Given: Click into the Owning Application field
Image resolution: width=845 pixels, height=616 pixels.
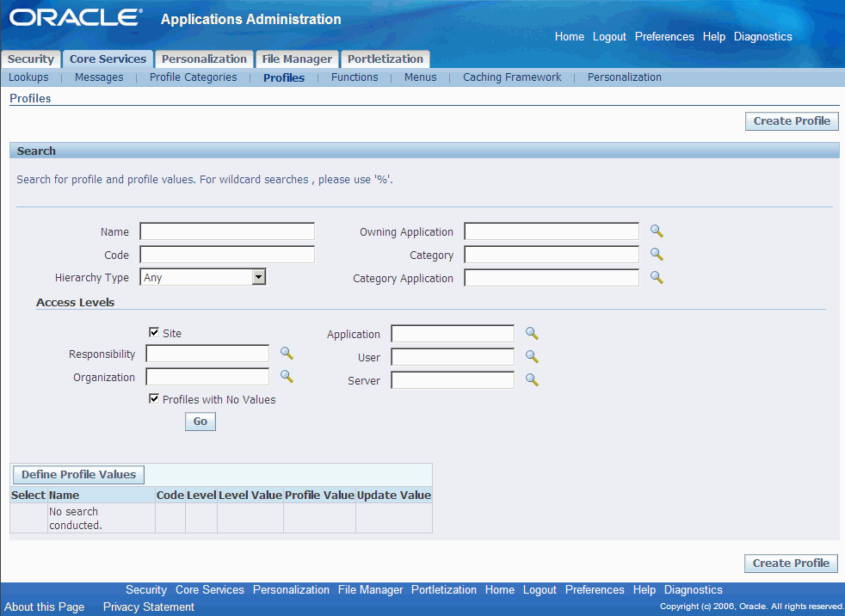Looking at the screenshot, I should tap(552, 231).
